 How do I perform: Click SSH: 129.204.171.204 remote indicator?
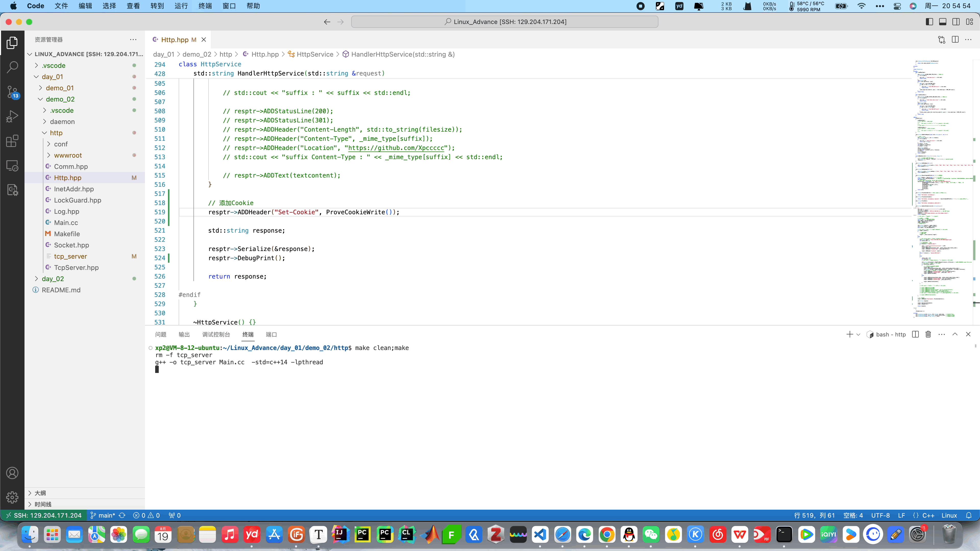pos(44,516)
